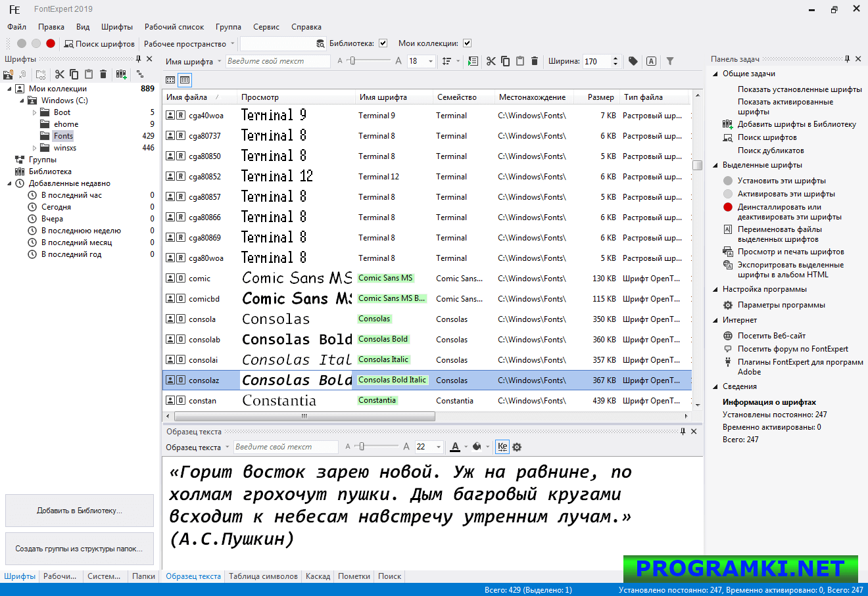Click the trash delete icon in Шрифты panel

point(103,74)
